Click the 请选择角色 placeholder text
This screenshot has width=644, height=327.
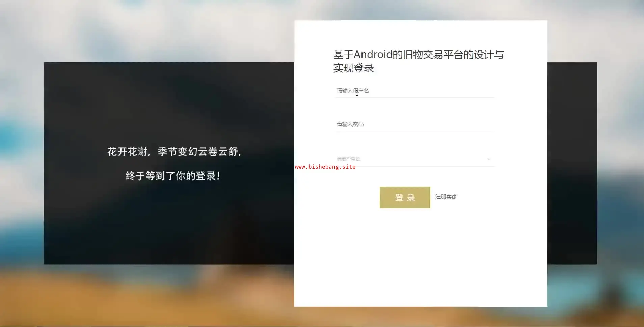(x=348, y=159)
